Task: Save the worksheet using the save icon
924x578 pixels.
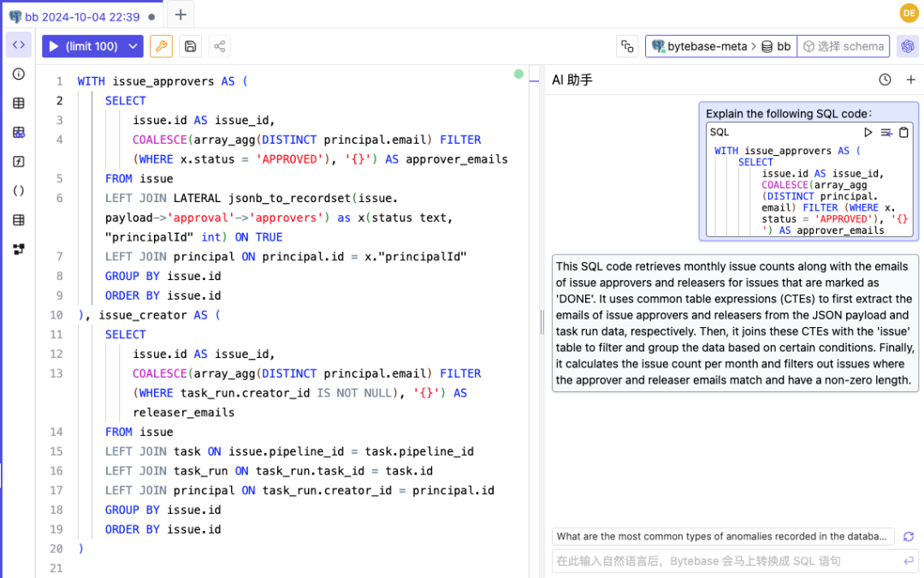Action: point(189,45)
